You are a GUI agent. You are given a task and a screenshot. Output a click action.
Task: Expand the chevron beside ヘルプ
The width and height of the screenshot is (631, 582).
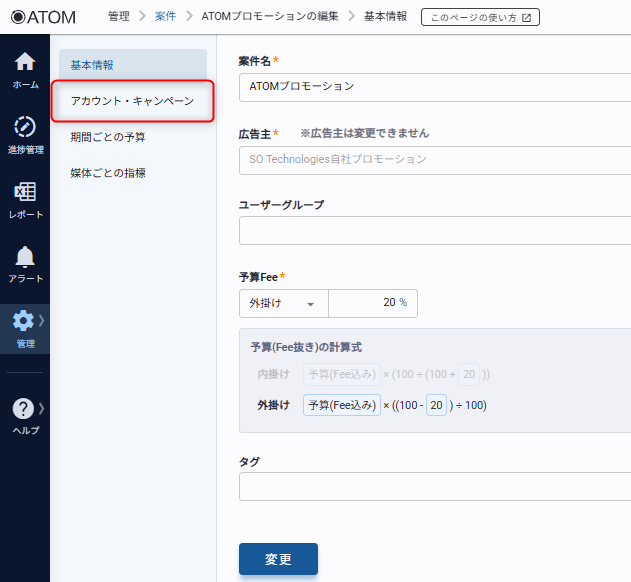tap(41, 407)
